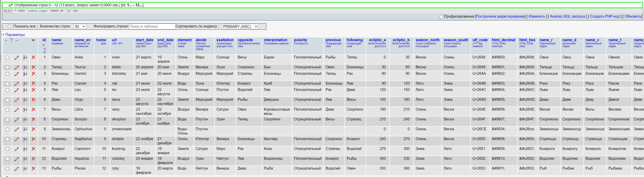Select the Рыбы row checkbox
This screenshot has width=644, height=177.
[7, 169]
